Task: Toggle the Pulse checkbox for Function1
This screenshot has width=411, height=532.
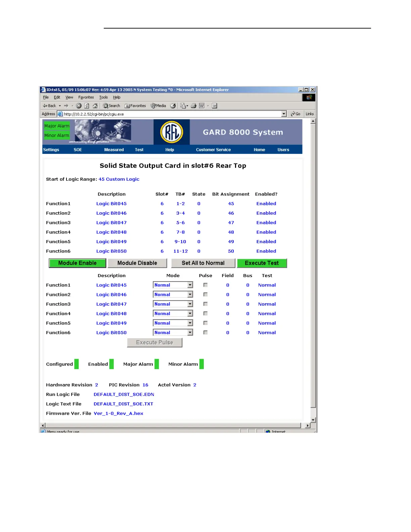Action: coord(205,285)
